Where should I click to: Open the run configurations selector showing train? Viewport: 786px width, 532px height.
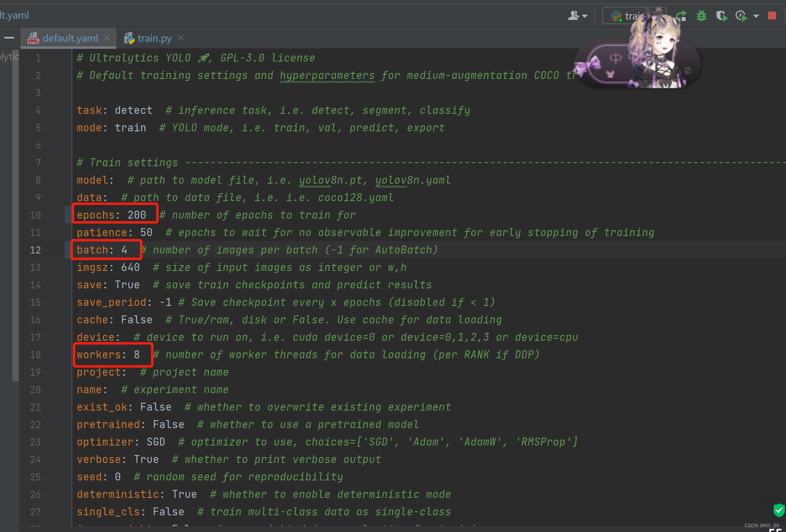pyautogui.click(x=634, y=15)
